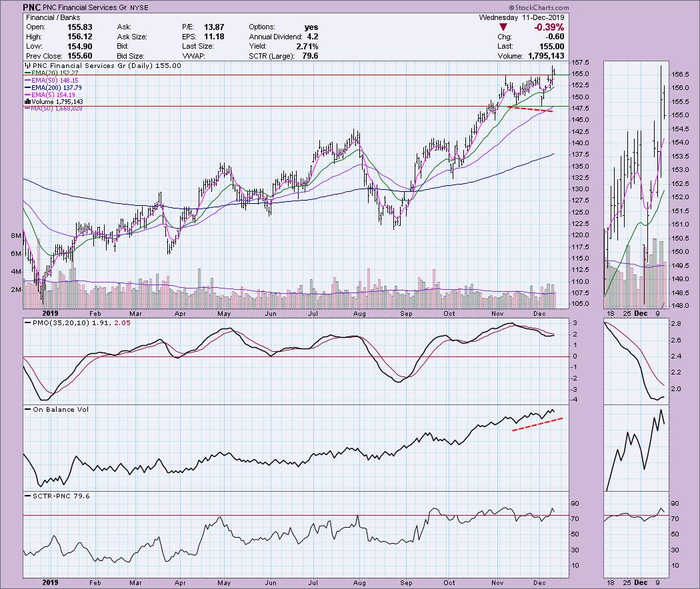Click the EPS value 11.18
Screen dimensions: 700x589
214,37
